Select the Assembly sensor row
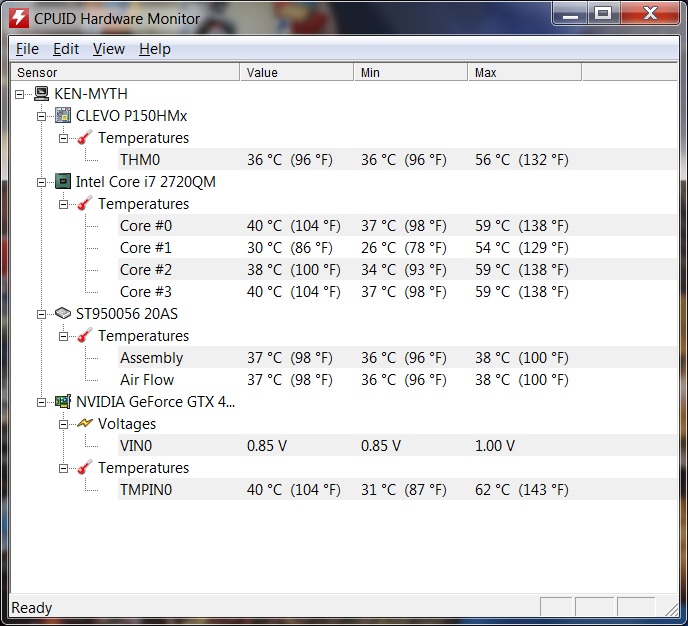 point(397,358)
